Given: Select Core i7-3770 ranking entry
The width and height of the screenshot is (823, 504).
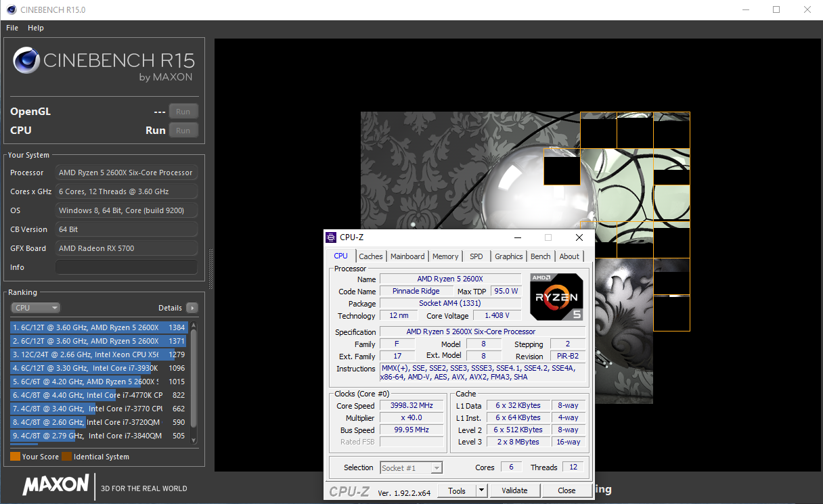Looking at the screenshot, I should [x=98, y=409].
